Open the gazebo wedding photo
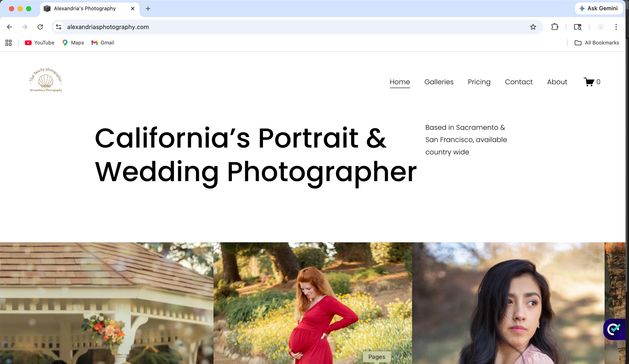 tap(107, 303)
